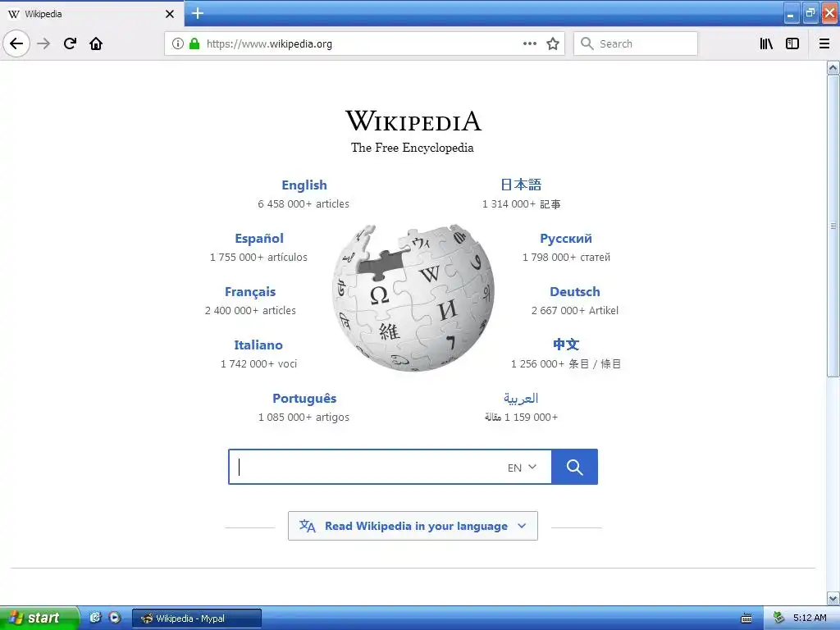The height and width of the screenshot is (630, 840).
Task: Open the Italiano Wikipedia link
Action: point(258,345)
